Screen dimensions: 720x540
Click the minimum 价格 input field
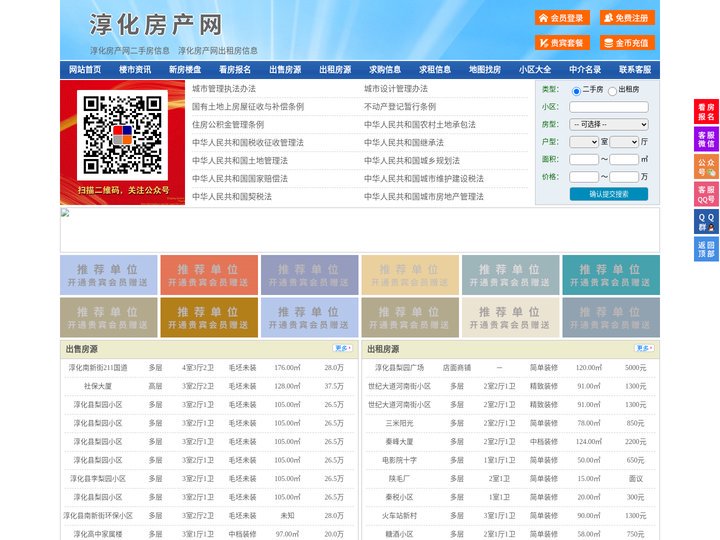click(584, 177)
